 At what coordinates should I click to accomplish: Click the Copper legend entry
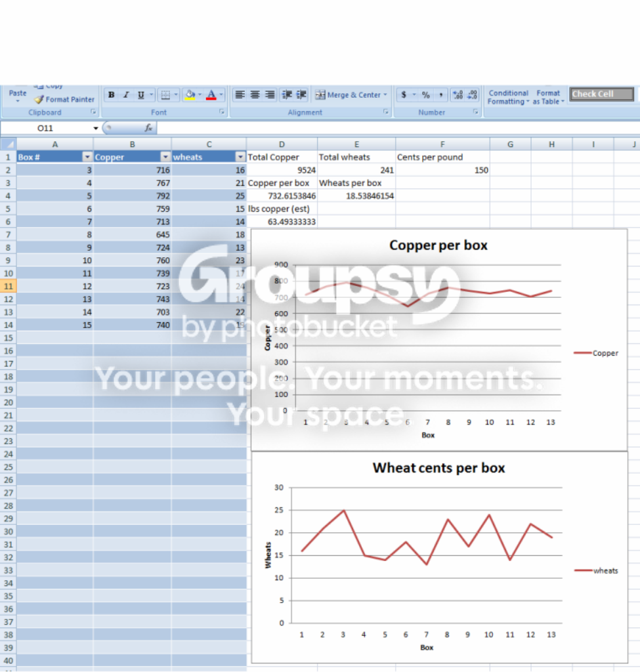596,353
